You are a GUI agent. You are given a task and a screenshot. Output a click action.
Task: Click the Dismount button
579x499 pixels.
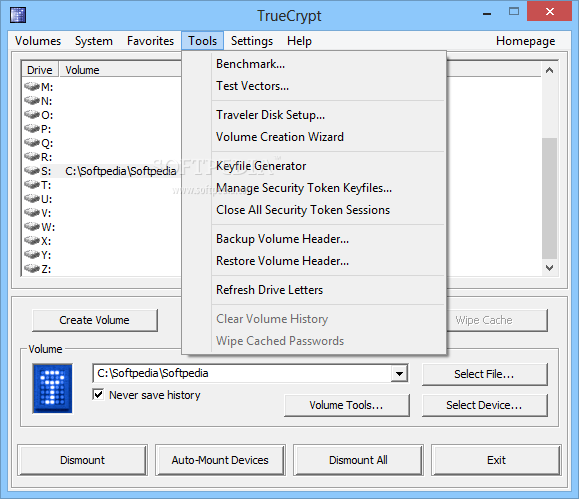82,460
